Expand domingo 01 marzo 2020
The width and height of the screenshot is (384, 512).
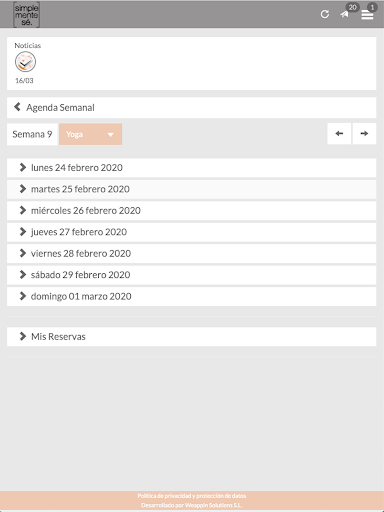(x=191, y=296)
